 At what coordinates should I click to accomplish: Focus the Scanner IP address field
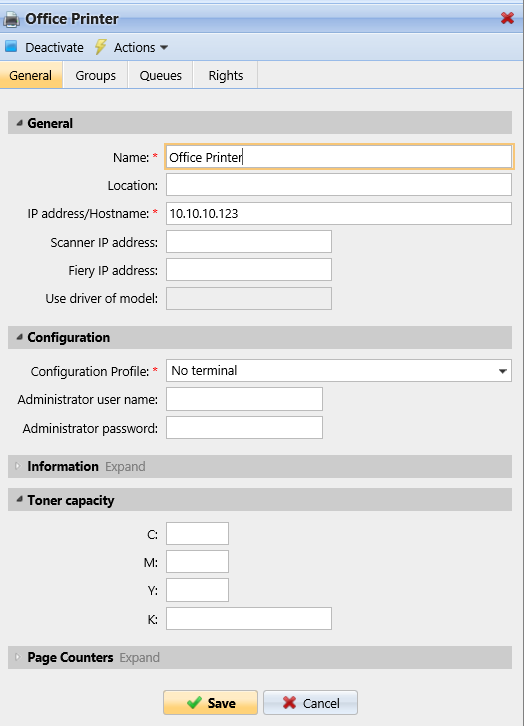tap(249, 242)
